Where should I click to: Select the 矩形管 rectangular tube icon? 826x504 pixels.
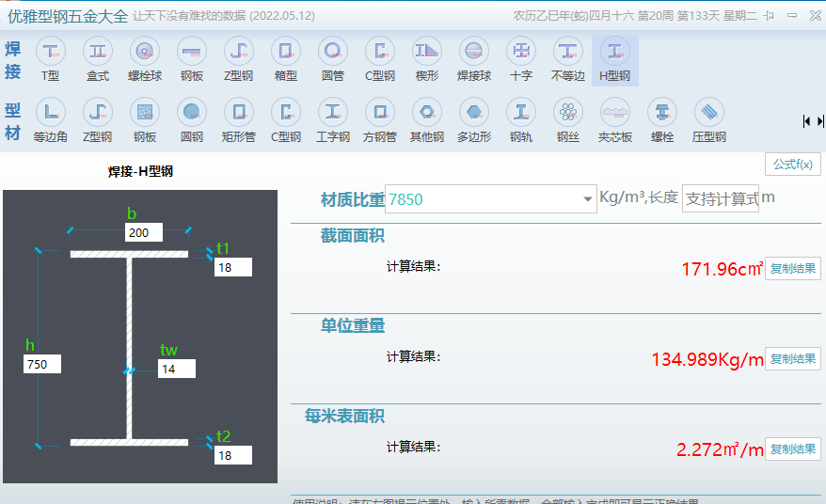click(x=239, y=120)
